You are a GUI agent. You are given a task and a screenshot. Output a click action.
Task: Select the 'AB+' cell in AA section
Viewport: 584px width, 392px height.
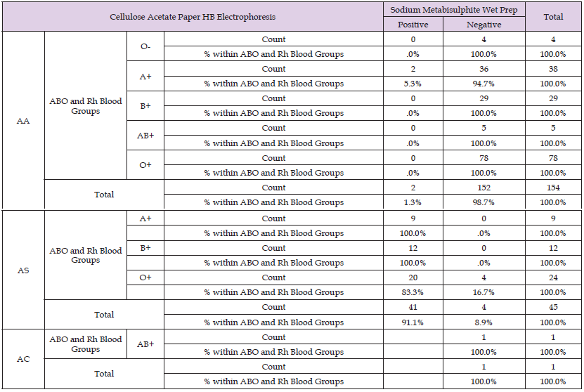coord(145,136)
